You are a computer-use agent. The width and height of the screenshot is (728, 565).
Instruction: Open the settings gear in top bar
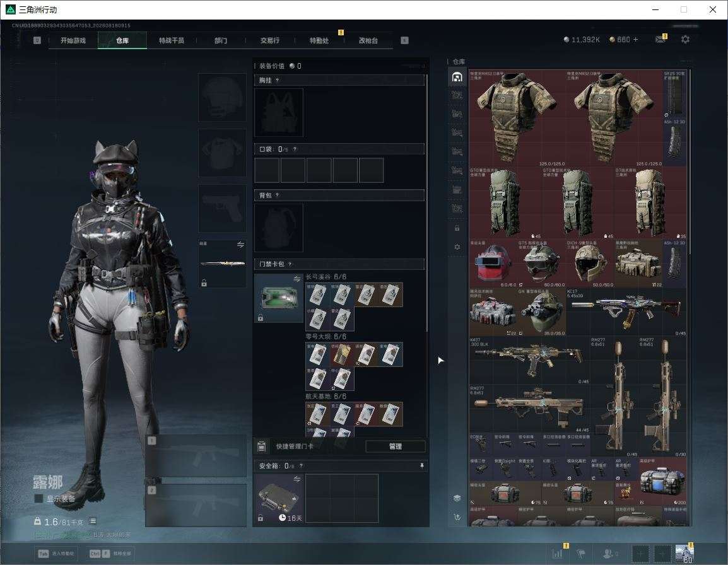(x=685, y=40)
